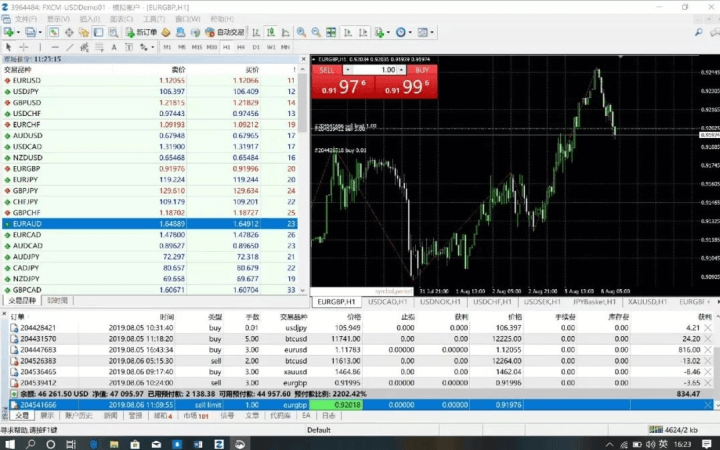Open the 显示(V) menu

point(58,19)
